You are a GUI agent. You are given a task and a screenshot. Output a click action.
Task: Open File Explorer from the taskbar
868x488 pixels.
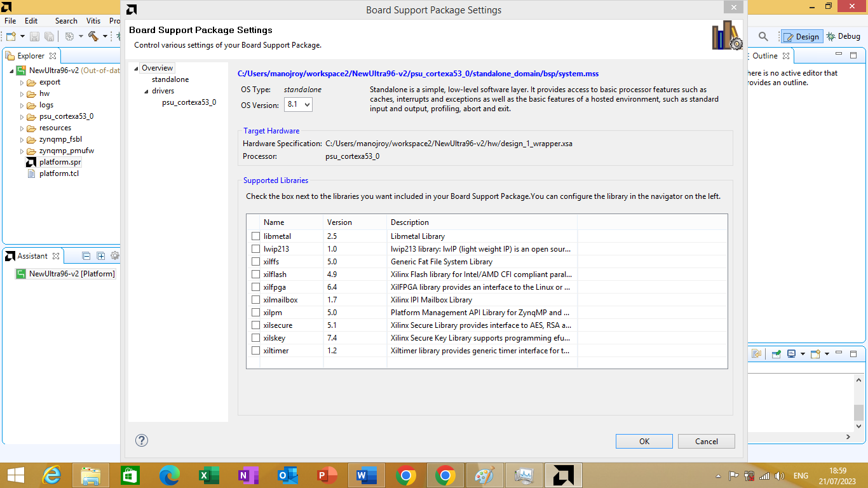coord(91,475)
